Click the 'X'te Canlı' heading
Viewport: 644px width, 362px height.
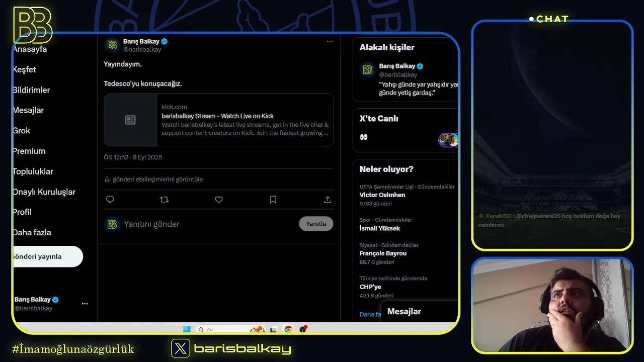click(379, 119)
